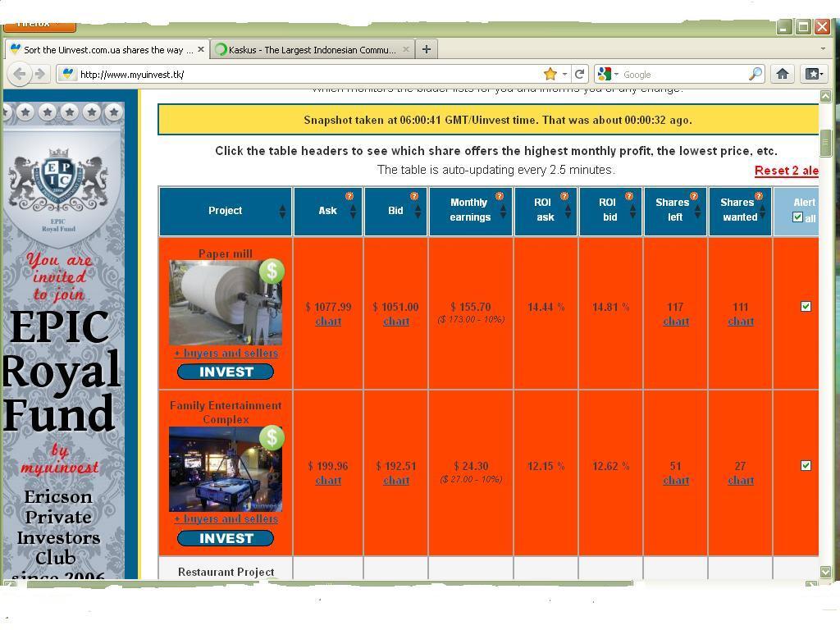Sort table by Project column arrows

(282, 212)
